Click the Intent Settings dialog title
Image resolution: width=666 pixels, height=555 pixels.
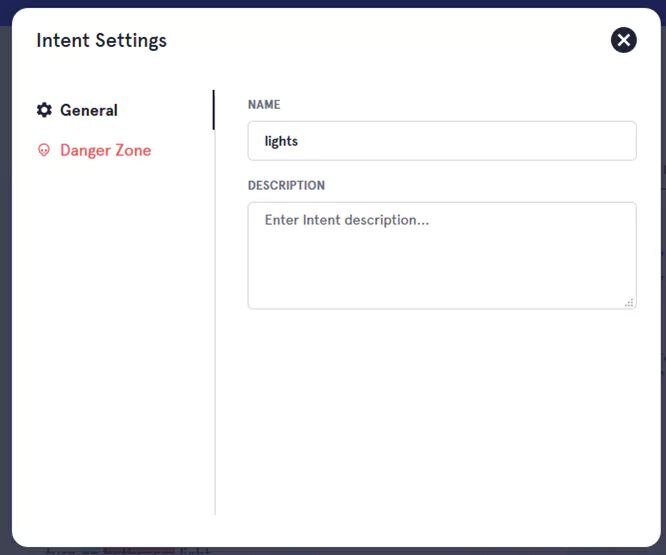click(x=101, y=40)
